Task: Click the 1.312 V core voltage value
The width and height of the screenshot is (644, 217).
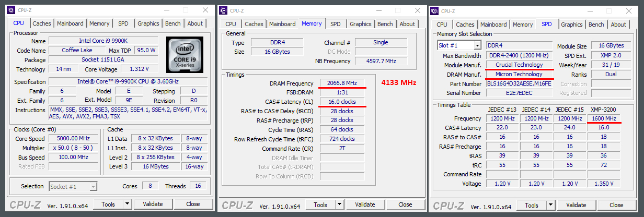Action: coord(139,69)
